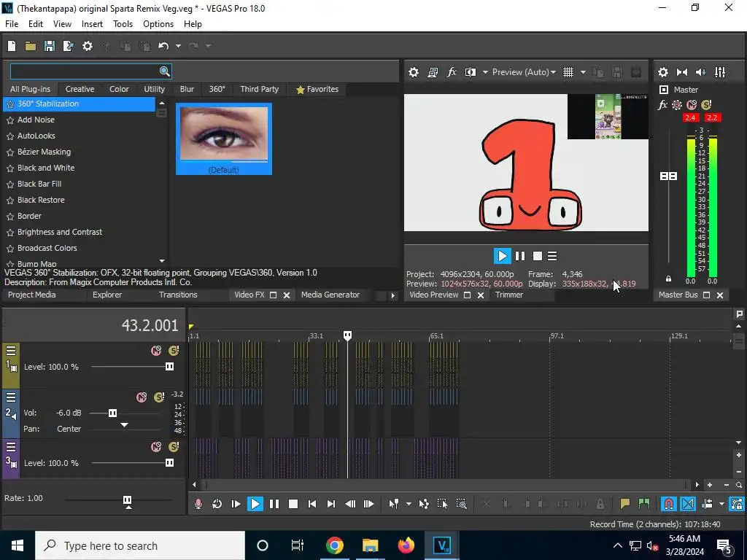Open the Tools menu
This screenshot has height=560, width=747.
(123, 24)
